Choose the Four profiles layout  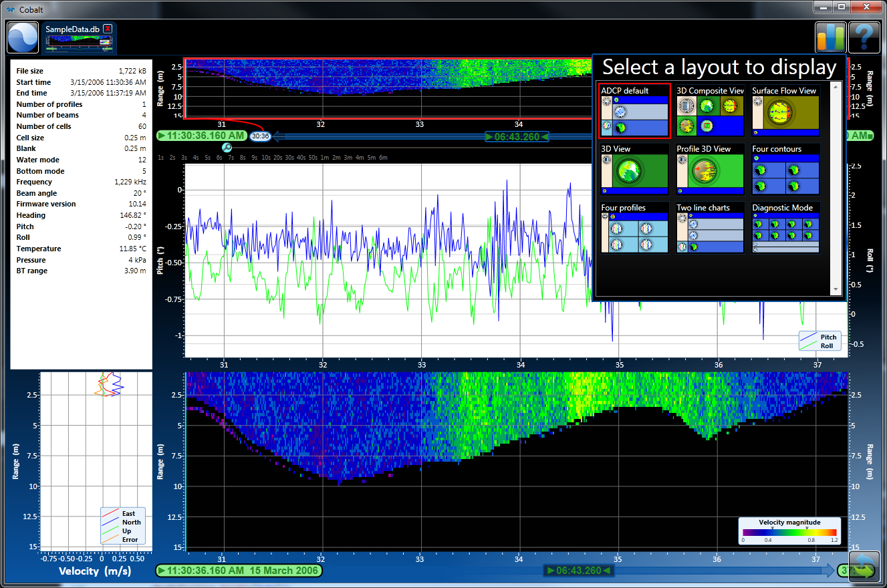click(634, 229)
